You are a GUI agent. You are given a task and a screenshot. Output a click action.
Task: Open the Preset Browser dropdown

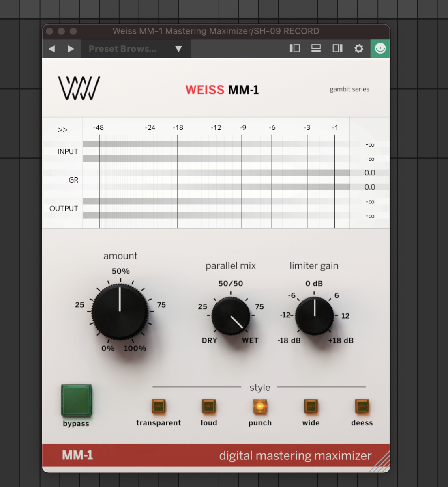135,49
